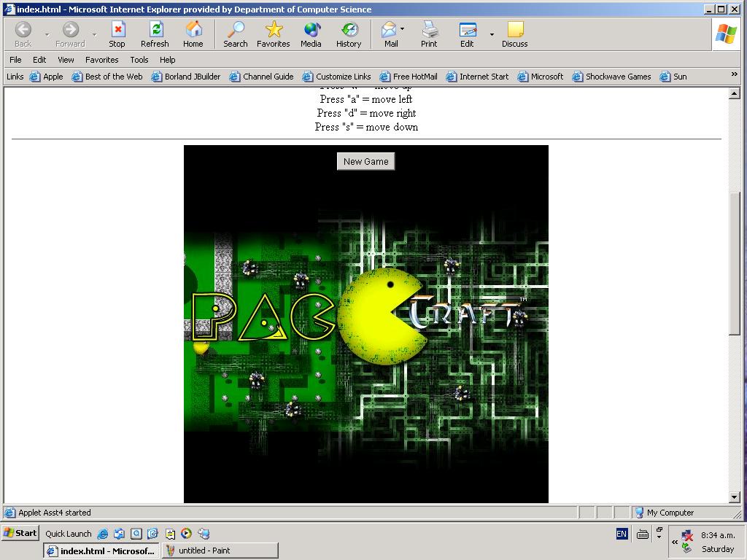The height and width of the screenshot is (560, 747).
Task: Open the Apple link in Links bar
Action: 47,76
